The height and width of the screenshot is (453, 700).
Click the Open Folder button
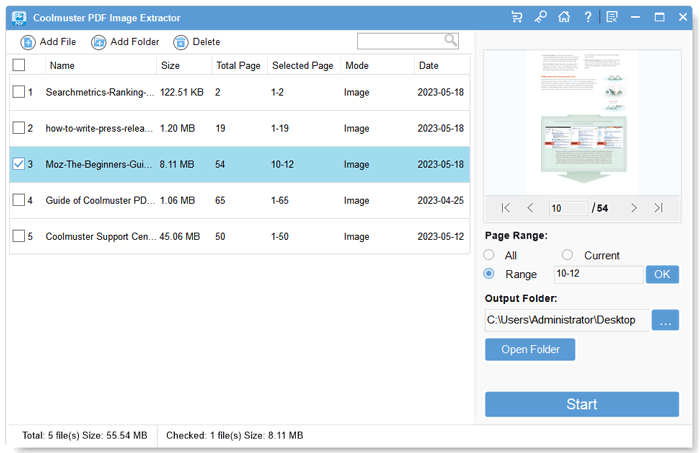pos(530,349)
